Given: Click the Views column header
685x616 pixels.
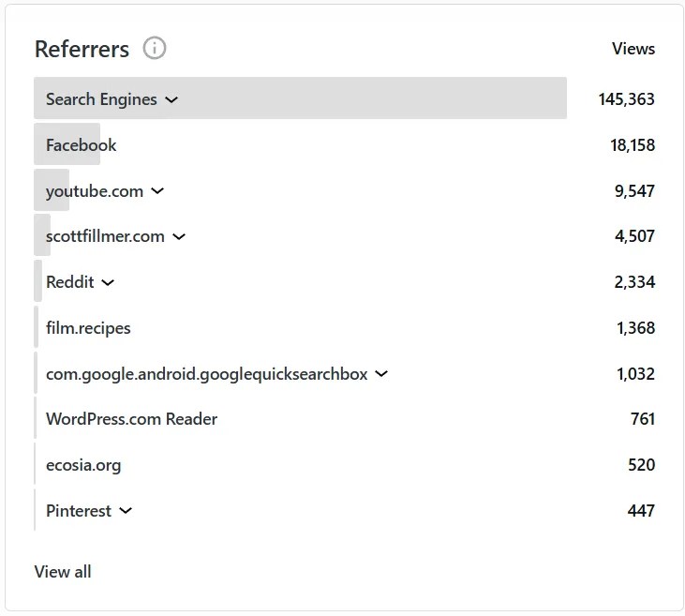Looking at the screenshot, I should [x=633, y=49].
